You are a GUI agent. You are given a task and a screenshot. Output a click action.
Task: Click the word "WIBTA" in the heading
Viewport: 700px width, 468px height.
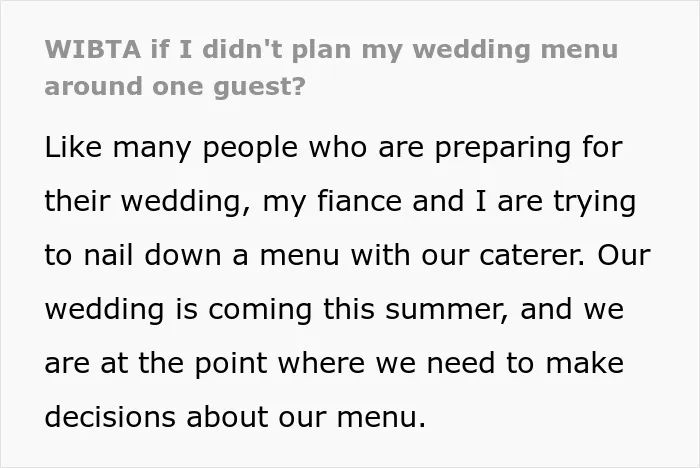point(92,49)
